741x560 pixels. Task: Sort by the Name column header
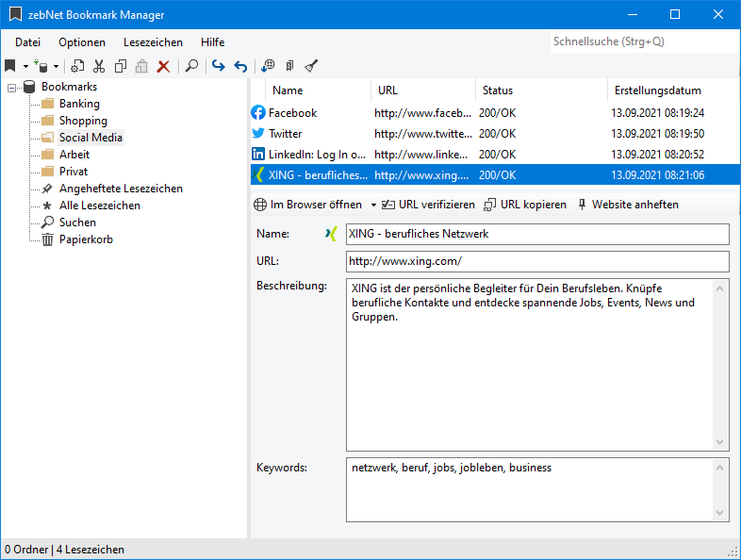pyautogui.click(x=319, y=91)
